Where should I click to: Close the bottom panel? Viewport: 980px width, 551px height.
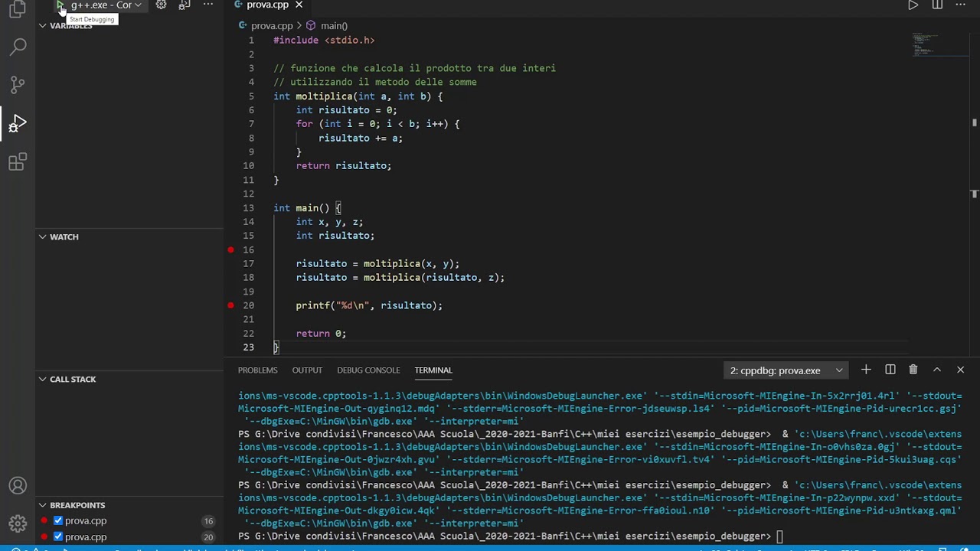960,370
